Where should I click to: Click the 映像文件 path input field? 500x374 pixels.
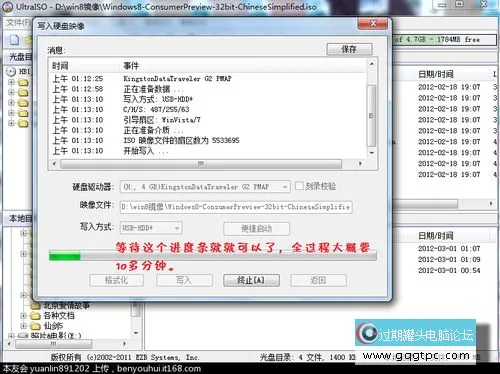tap(236, 207)
